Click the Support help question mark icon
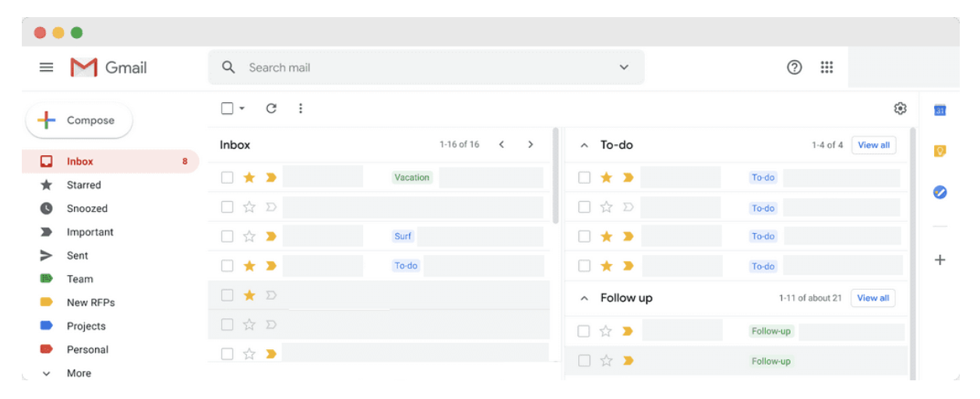Image resolution: width=980 pixels, height=399 pixels. [x=794, y=68]
